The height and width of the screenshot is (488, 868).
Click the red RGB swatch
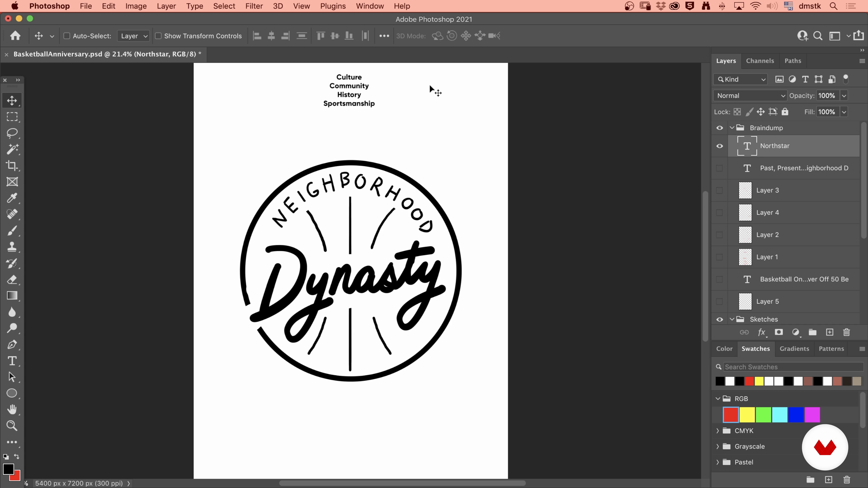click(731, 415)
